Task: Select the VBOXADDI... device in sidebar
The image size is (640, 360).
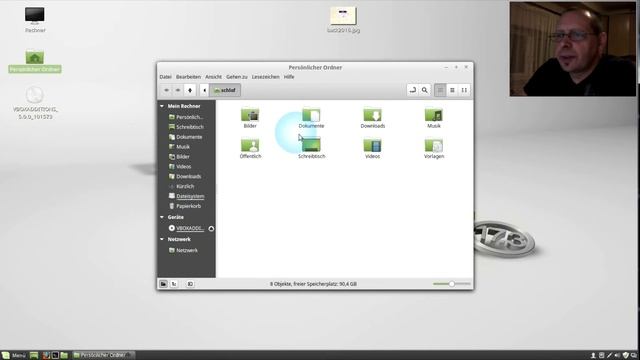Action: tap(186, 228)
